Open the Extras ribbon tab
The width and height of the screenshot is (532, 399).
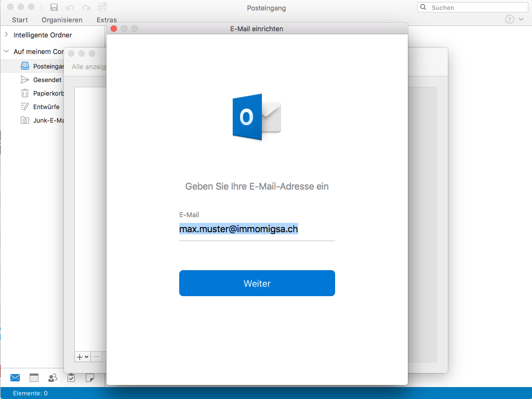(107, 20)
